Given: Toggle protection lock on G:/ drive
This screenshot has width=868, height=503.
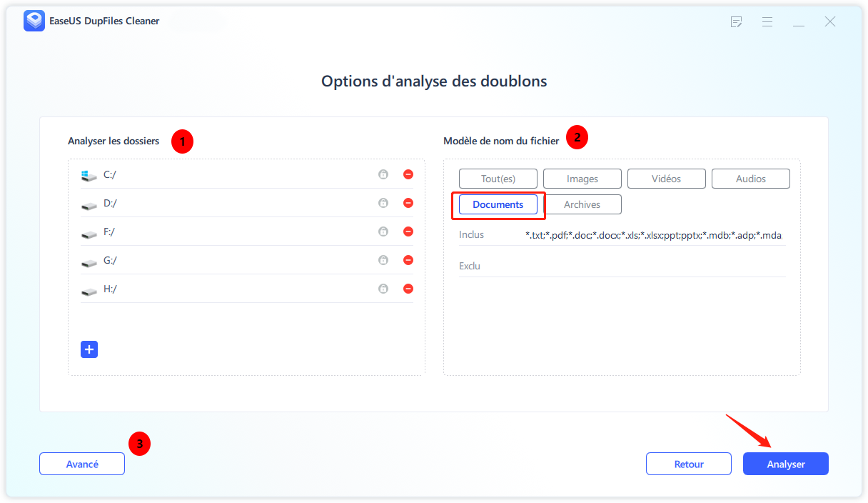Looking at the screenshot, I should point(383,260).
